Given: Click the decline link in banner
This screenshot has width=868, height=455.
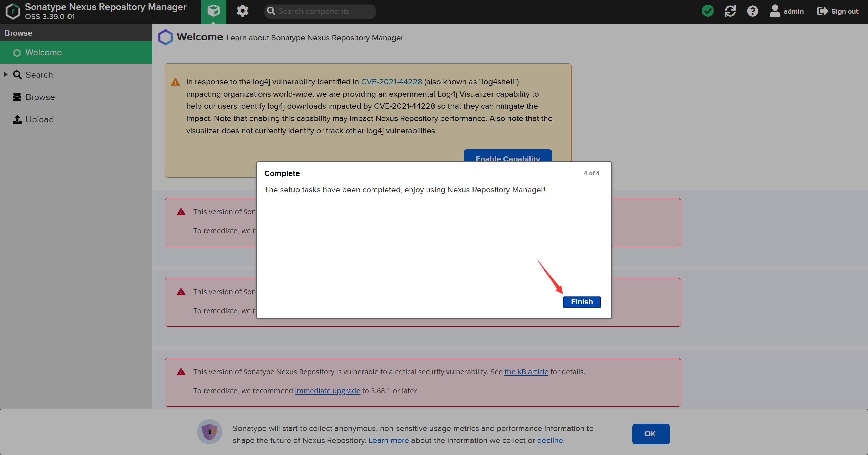Looking at the screenshot, I should (x=550, y=440).
